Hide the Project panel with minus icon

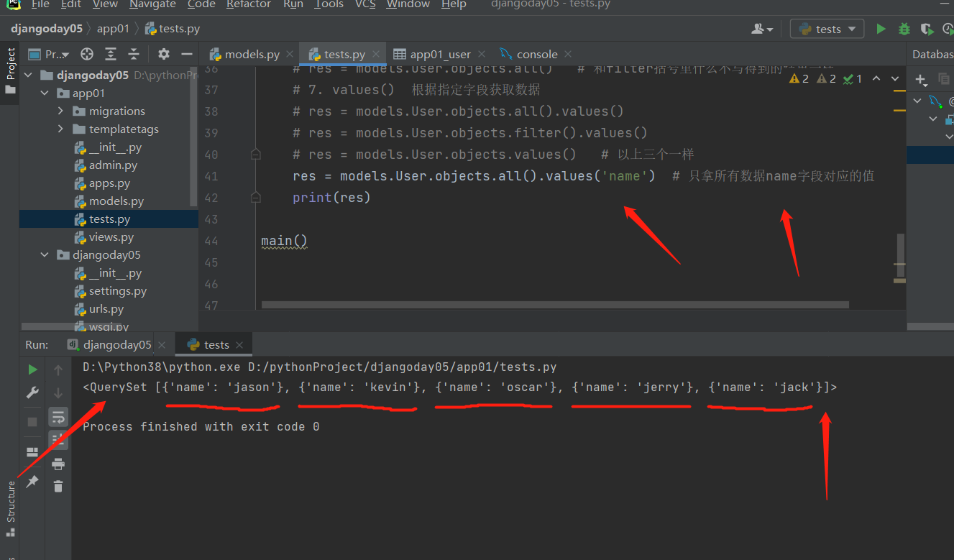coord(186,54)
